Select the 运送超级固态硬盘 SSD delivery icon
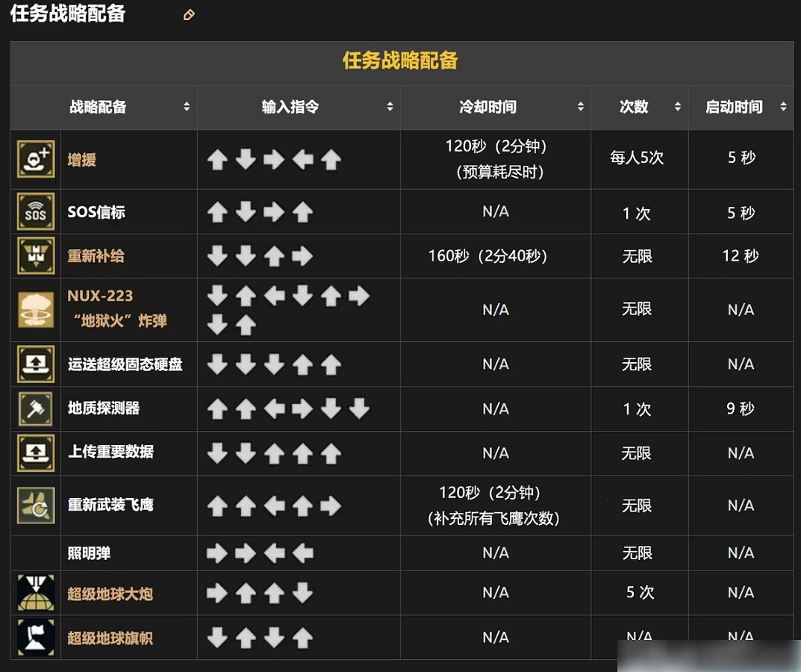Screen dimensions: 801x672 click(34, 364)
